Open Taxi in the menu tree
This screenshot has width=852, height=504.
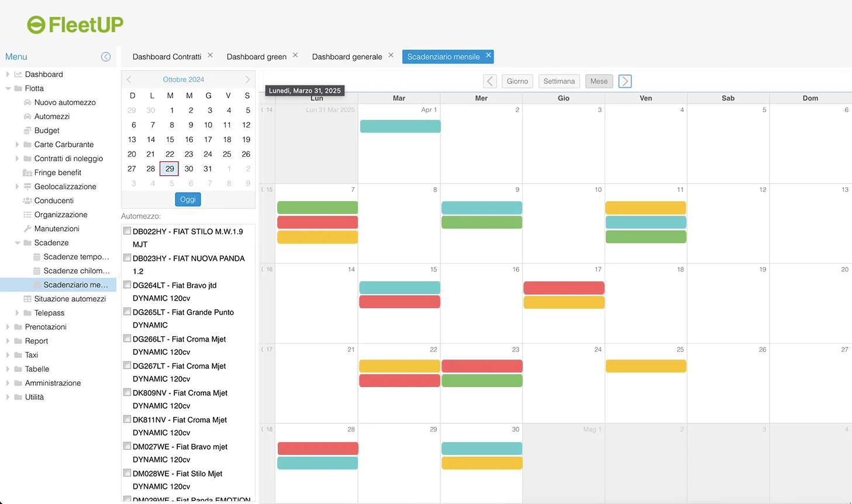click(x=32, y=355)
